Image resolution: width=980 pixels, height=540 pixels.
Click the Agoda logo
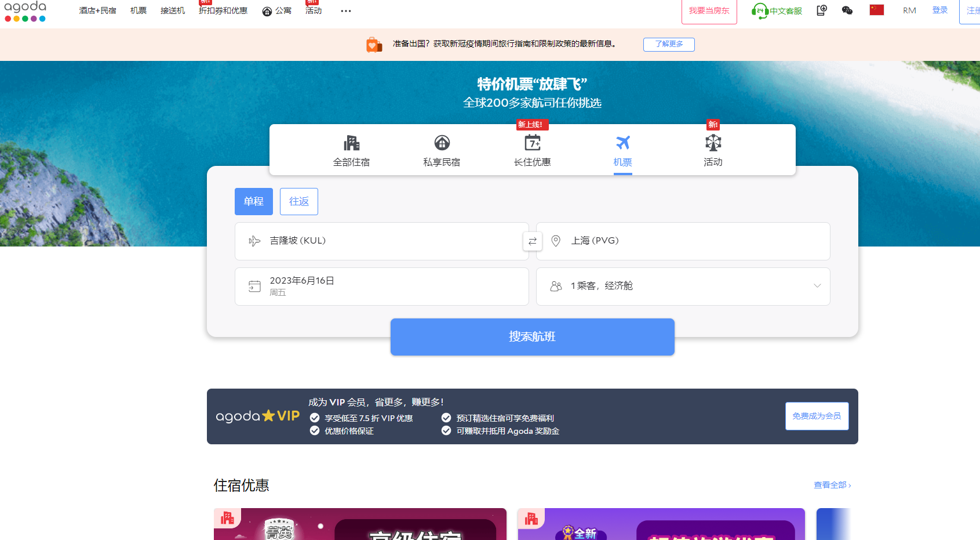(x=25, y=11)
